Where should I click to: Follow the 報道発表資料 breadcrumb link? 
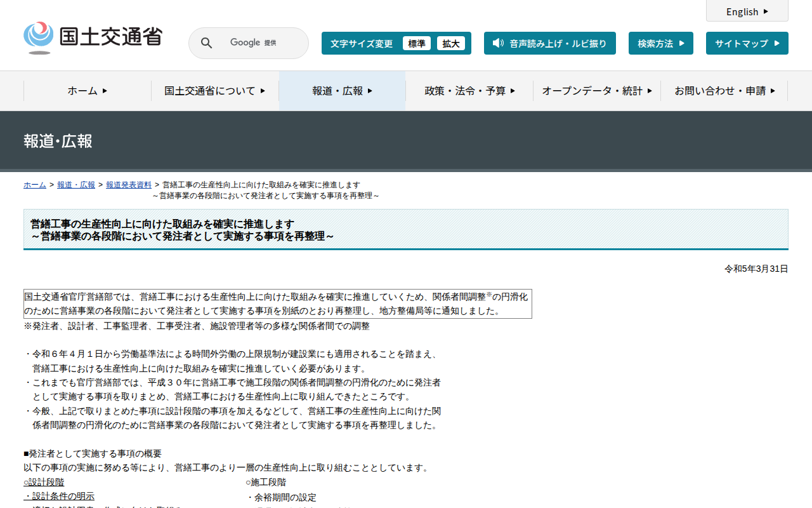click(x=129, y=185)
